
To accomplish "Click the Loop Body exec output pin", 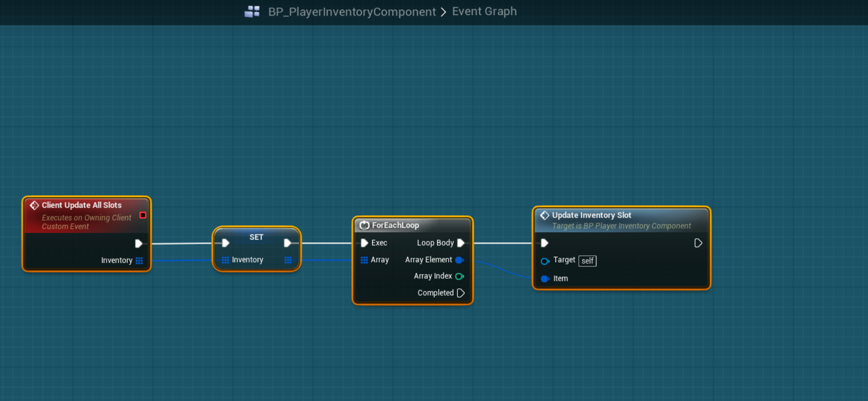I will pos(461,243).
